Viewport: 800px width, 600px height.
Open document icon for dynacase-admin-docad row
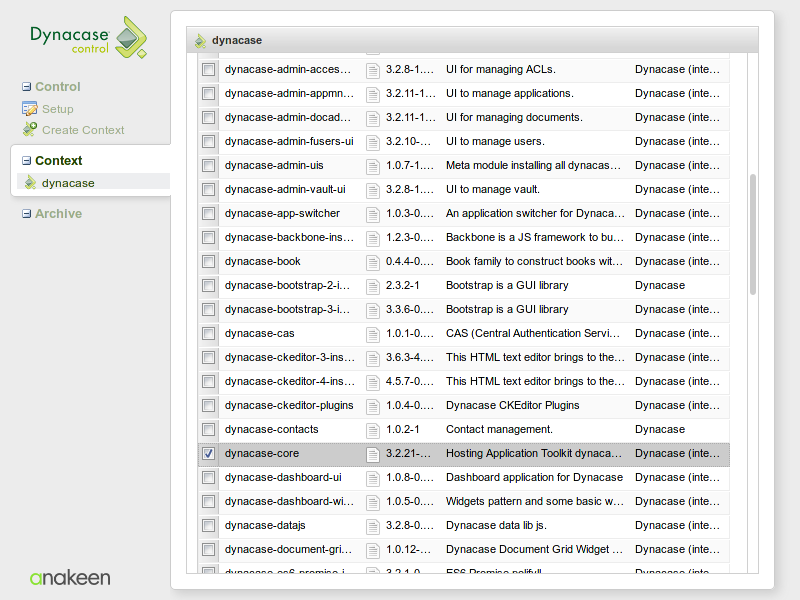click(x=373, y=118)
